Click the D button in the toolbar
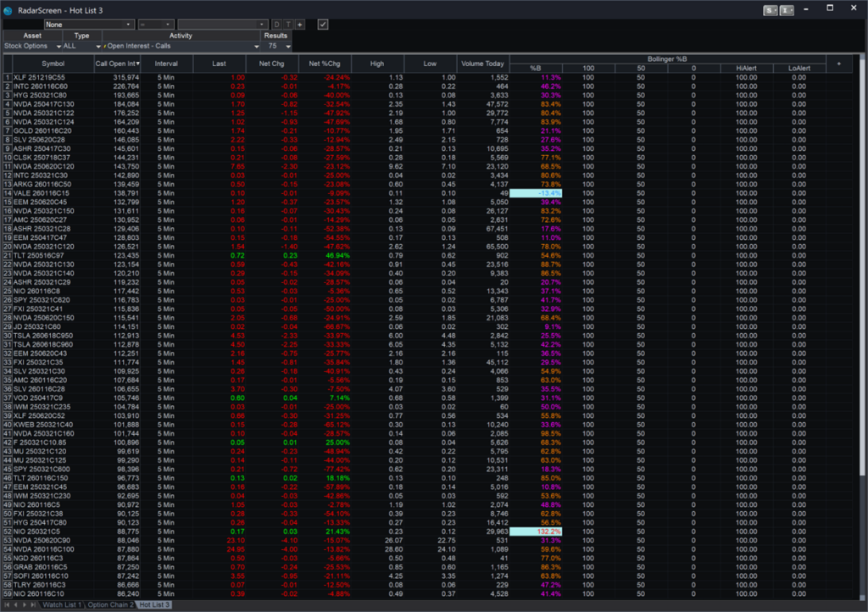The width and height of the screenshot is (868, 612). point(276,25)
